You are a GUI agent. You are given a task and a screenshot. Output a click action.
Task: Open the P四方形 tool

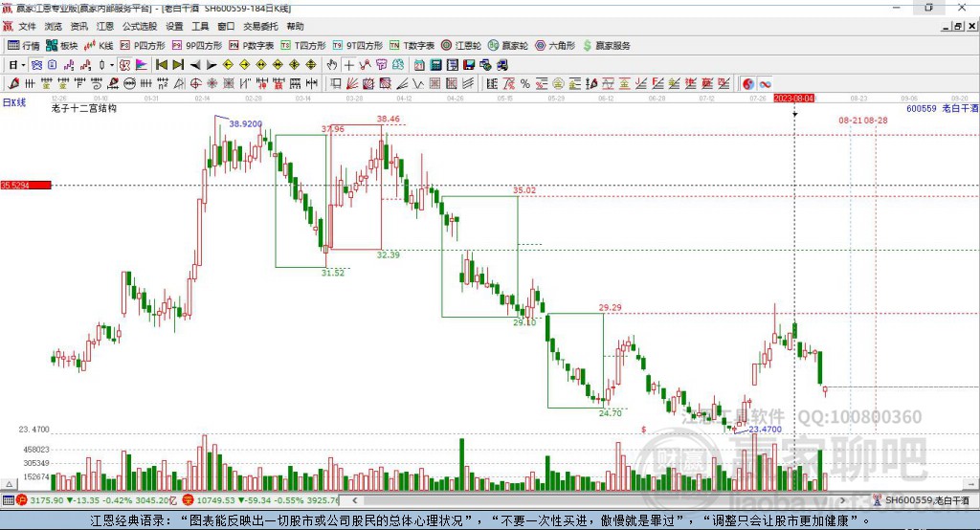[x=143, y=46]
